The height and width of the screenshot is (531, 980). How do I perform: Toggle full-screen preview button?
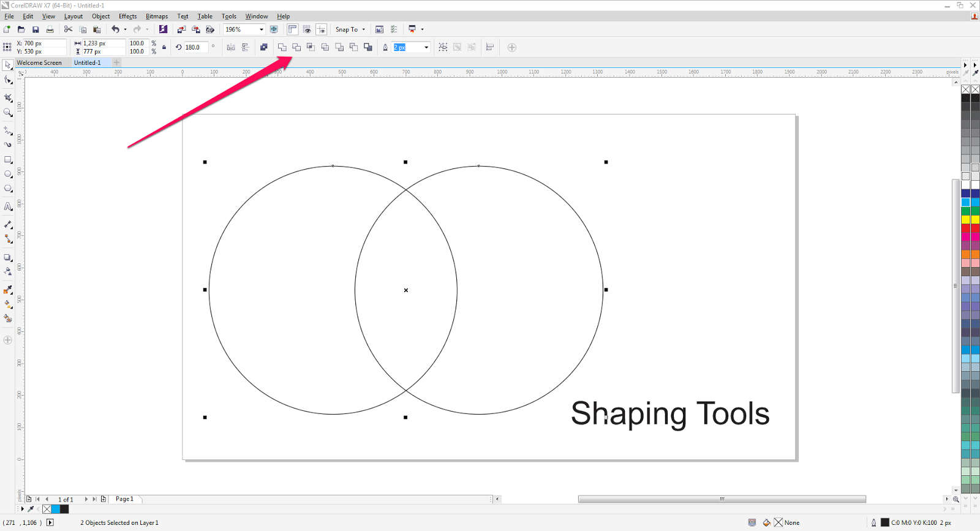274,29
